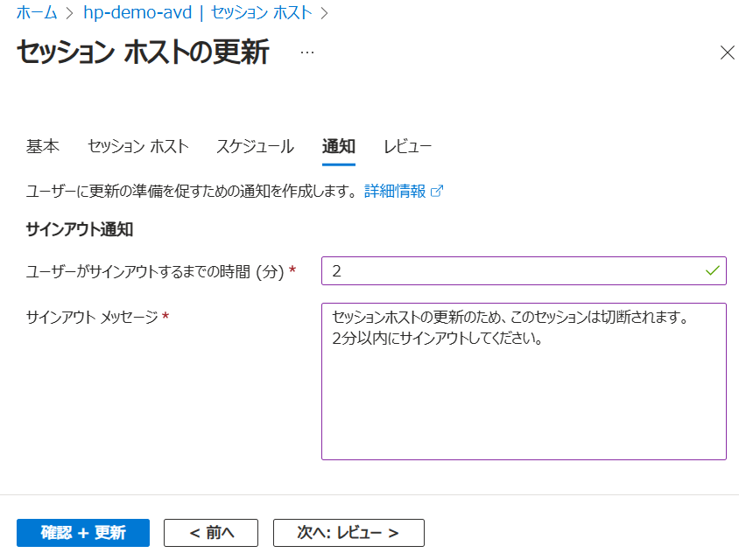Screen dimensions: 739x560
Task: Go to ホーム in the breadcrumb
Action: (x=36, y=13)
